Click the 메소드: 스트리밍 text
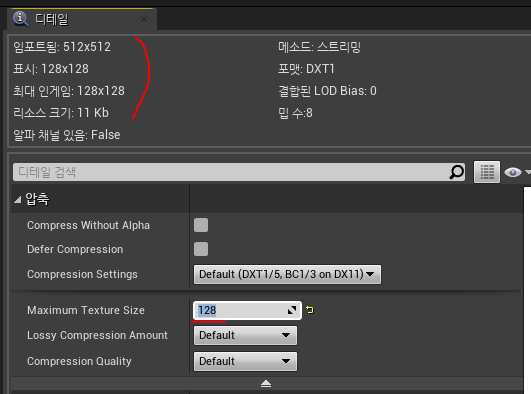Screen dimensions: 531x394 [319, 47]
